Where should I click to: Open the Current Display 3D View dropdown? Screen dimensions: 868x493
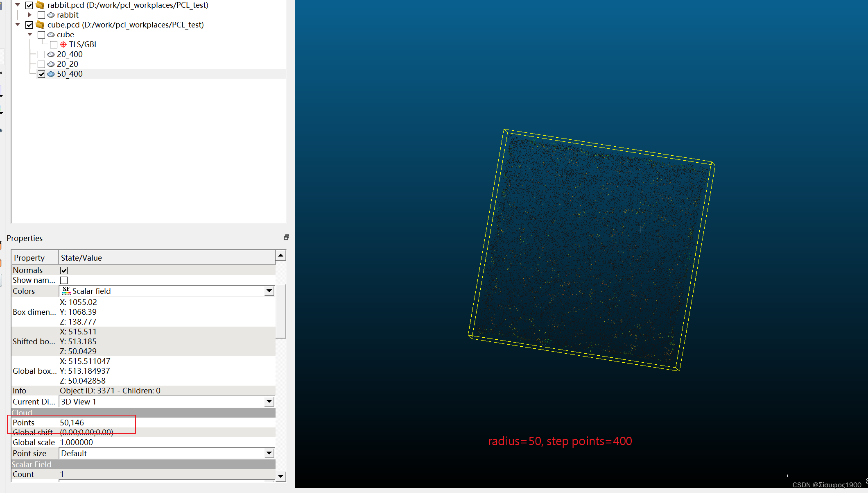pyautogui.click(x=269, y=402)
